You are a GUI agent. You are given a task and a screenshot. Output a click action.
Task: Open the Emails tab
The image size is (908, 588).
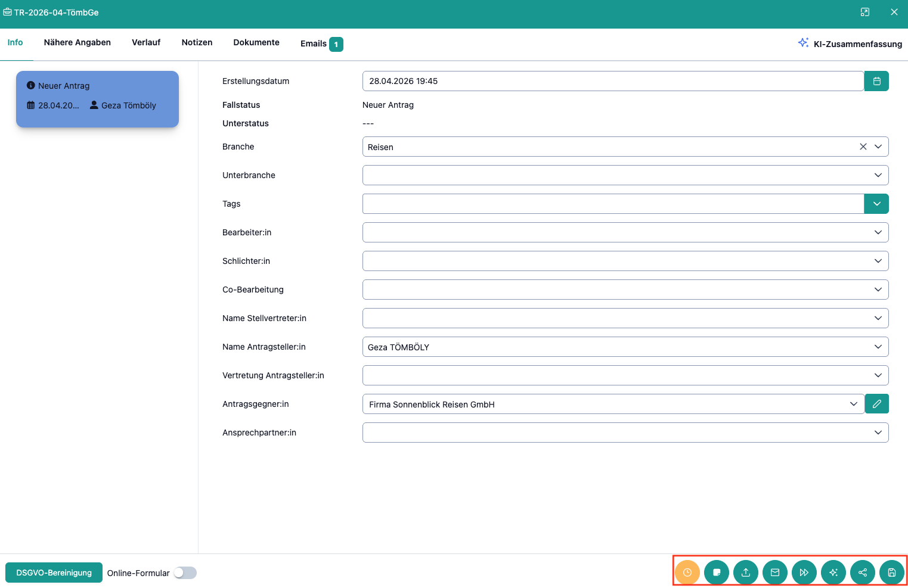click(x=321, y=43)
